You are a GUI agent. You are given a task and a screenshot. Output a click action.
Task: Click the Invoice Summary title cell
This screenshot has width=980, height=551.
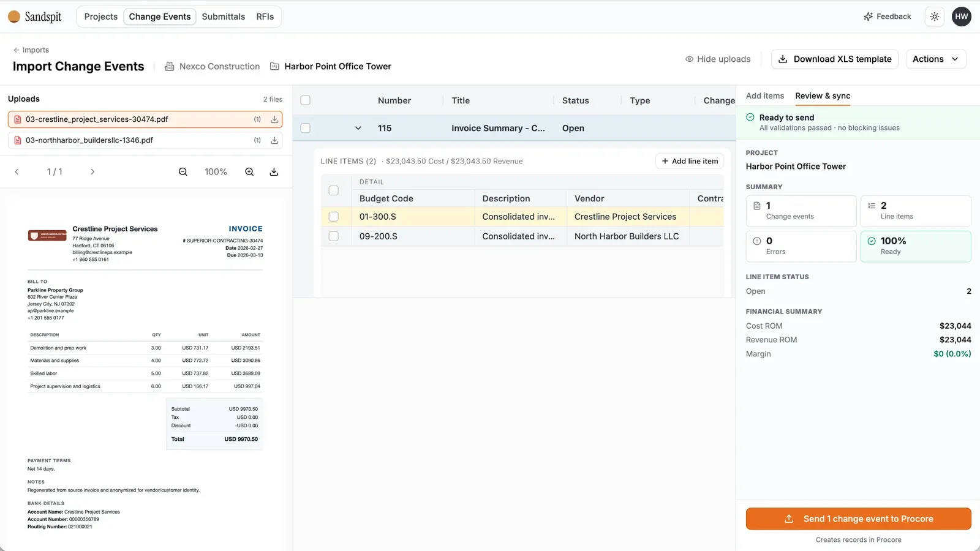(498, 128)
